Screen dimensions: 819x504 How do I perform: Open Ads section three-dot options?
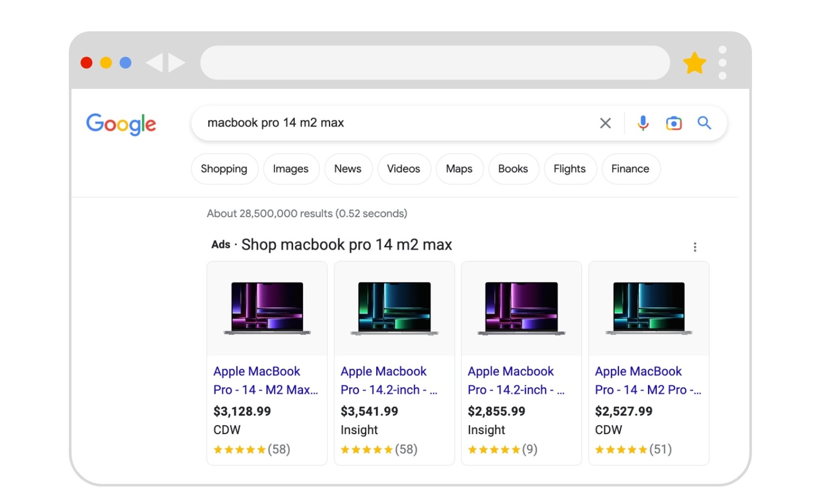point(695,247)
